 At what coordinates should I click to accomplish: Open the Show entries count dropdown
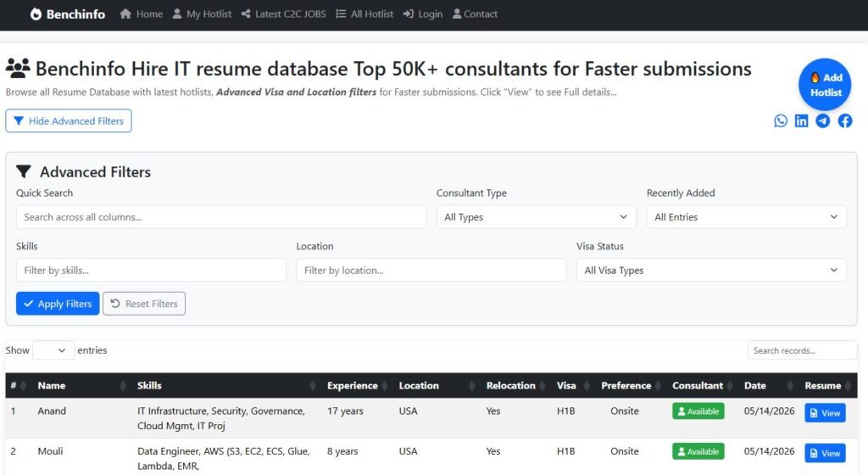click(53, 350)
